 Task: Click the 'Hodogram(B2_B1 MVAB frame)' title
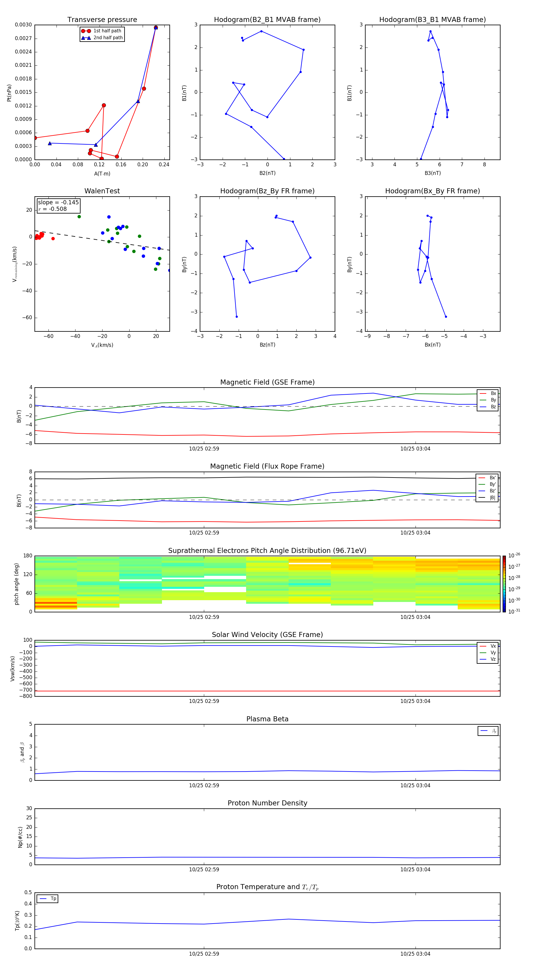click(x=267, y=20)
